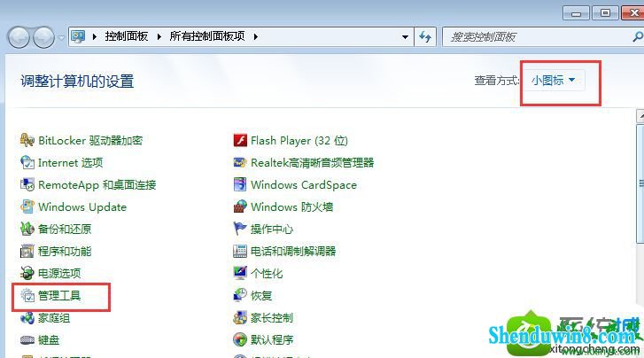This screenshot has height=358, width=644.
Task: Open the 备份和还原 link
Action: (65, 229)
